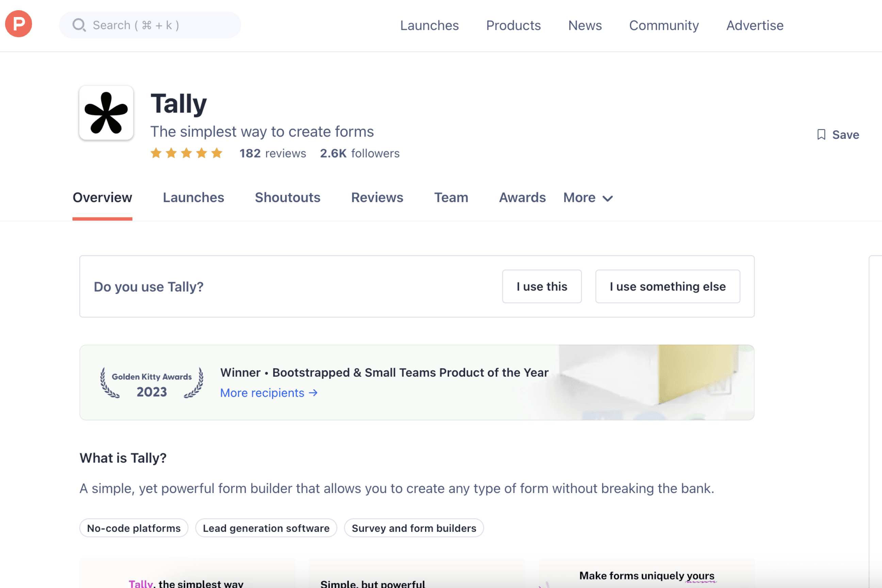Screen dimensions: 882x588
Task: Click the arrow beside More recipients
Action: tap(313, 393)
